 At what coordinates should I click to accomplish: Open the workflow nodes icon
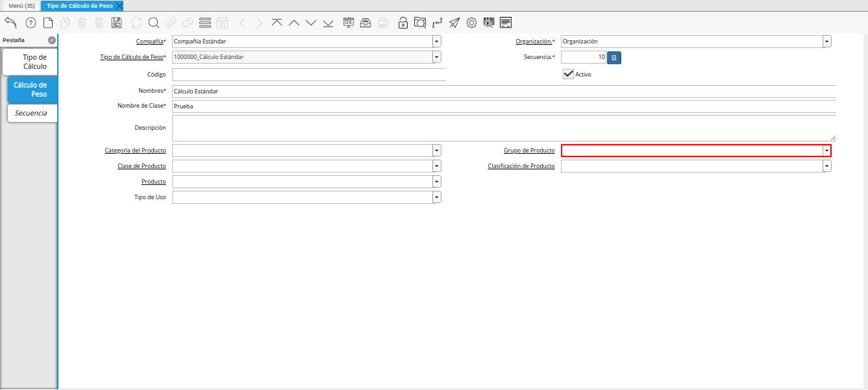437,23
